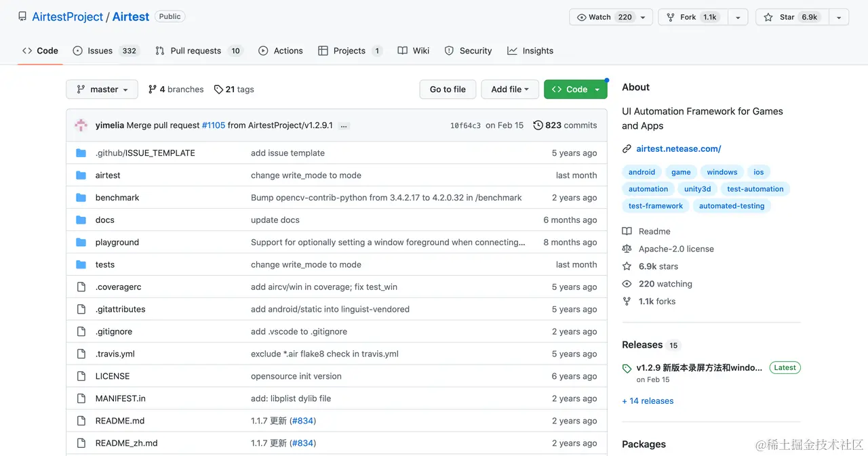Click the android topic tag

642,172
